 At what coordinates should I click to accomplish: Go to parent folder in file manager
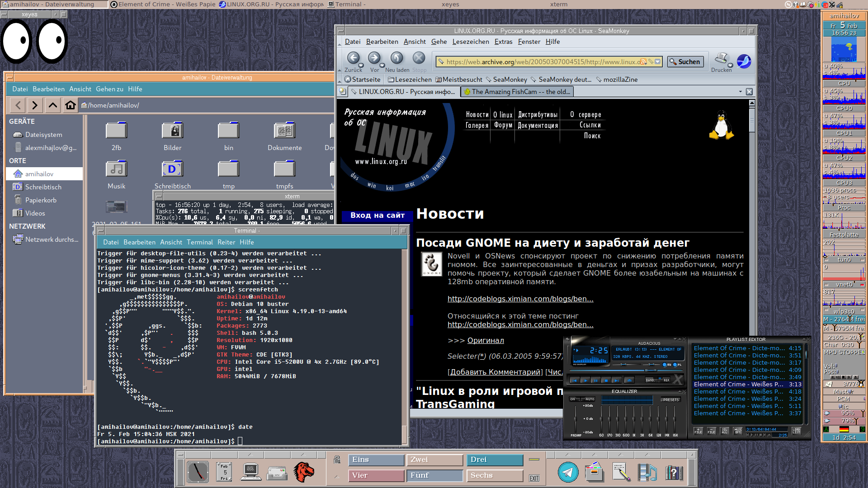pyautogui.click(x=53, y=105)
